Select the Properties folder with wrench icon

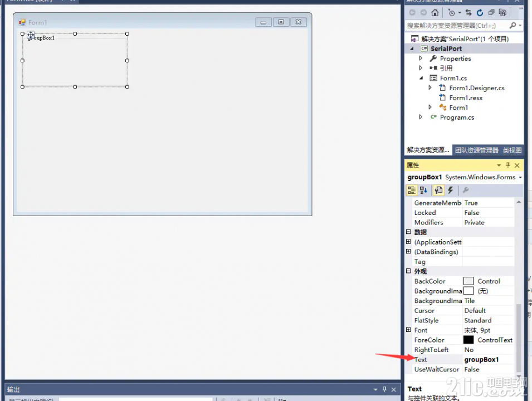455,58
